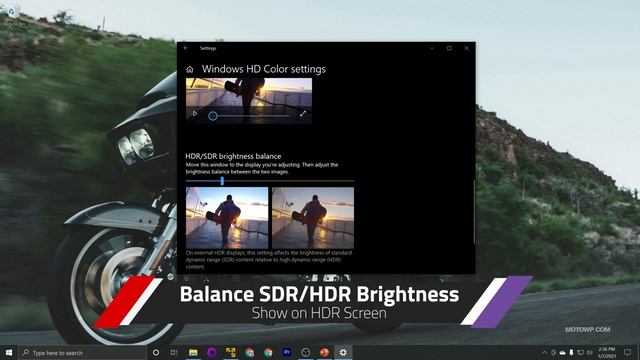Click the Settings gear taskbar icon
Viewport: 640px width, 360px height.
tap(343, 352)
